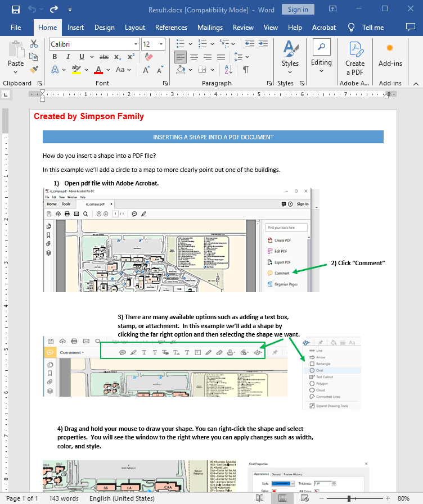Image resolution: width=423 pixels, height=504 pixels.
Task: Click the 143 words count in status bar
Action: [x=64, y=498]
